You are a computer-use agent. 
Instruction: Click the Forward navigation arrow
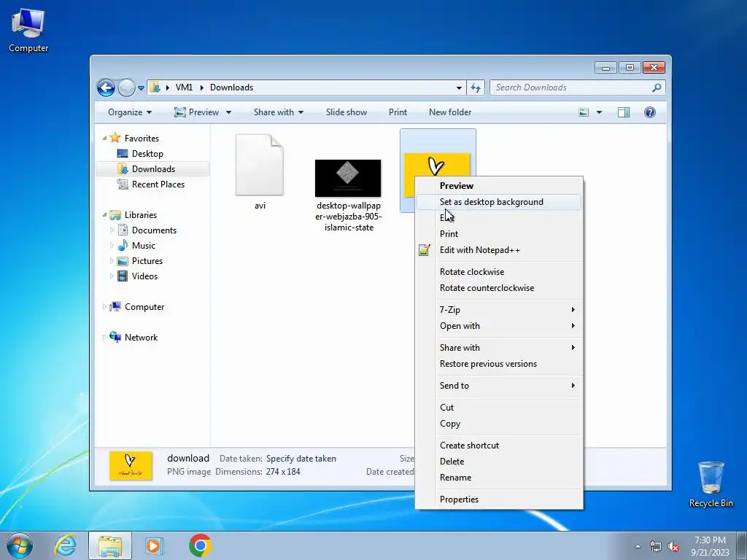click(x=126, y=87)
